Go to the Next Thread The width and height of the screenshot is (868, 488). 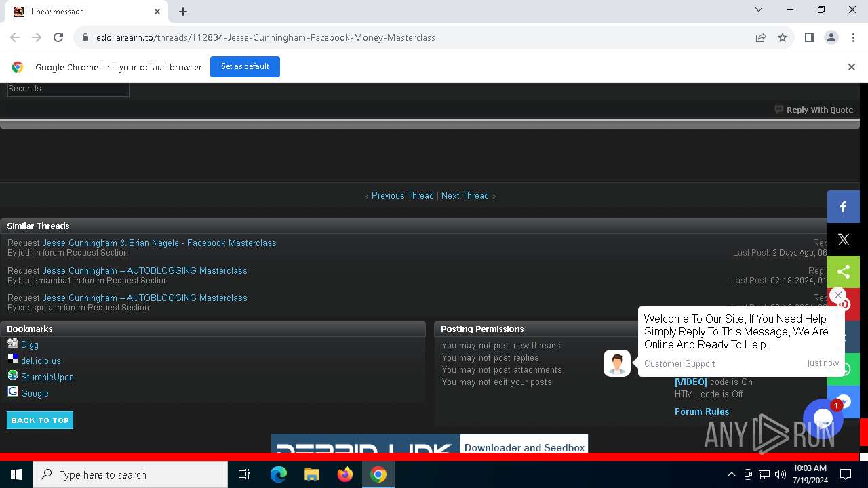pyautogui.click(x=465, y=195)
